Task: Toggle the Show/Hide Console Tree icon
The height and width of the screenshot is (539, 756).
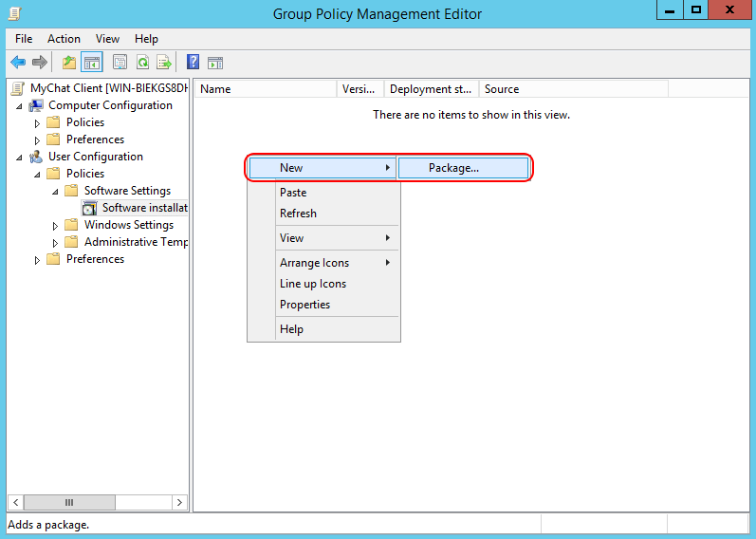Action: pos(92,63)
